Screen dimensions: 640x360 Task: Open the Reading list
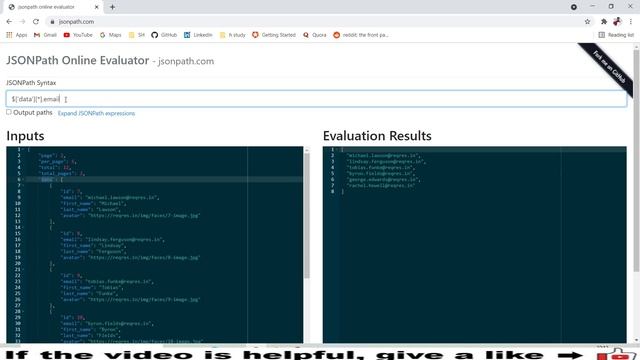616,35
